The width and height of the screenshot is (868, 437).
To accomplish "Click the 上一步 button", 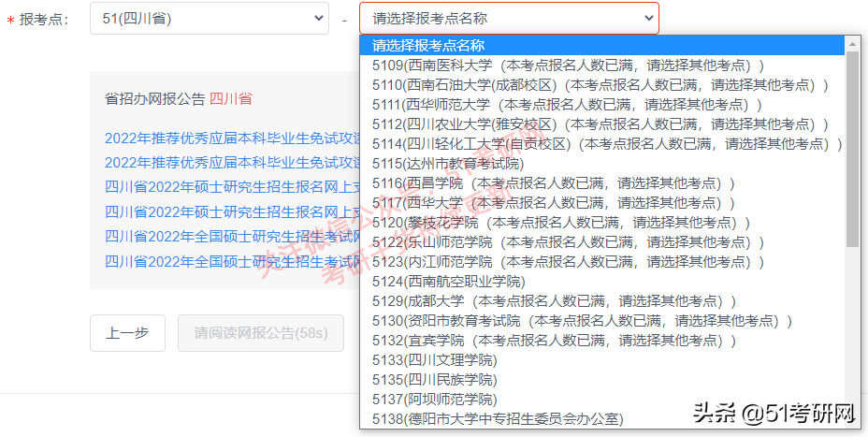I will (x=127, y=333).
